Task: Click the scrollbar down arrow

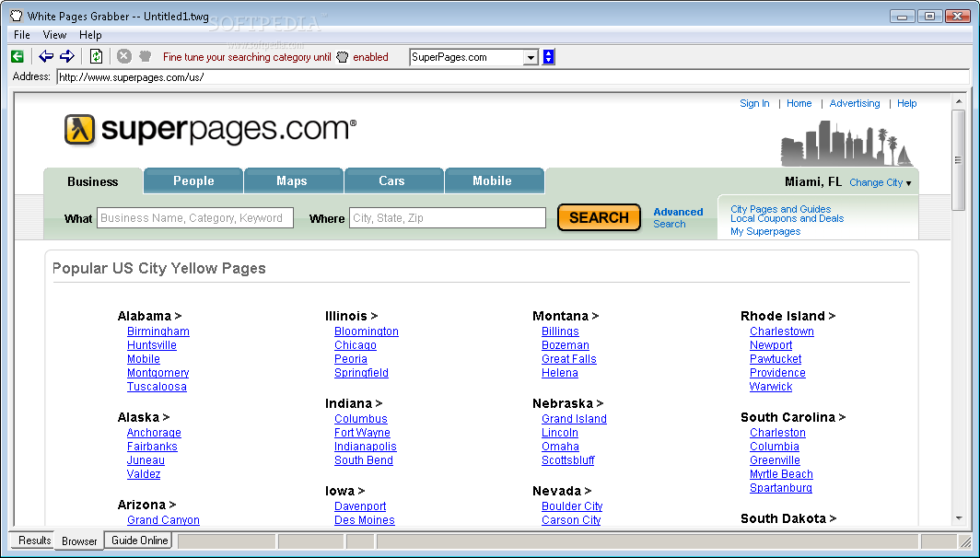Action: (x=959, y=518)
